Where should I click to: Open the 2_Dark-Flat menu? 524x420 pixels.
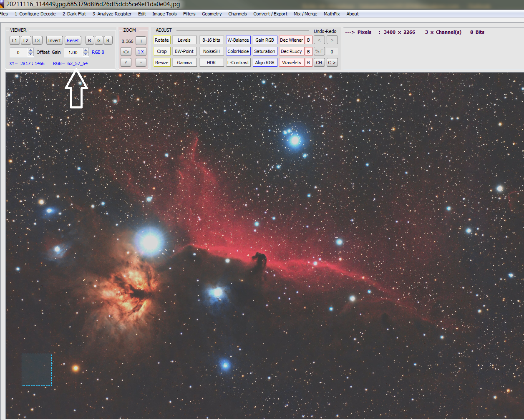pyautogui.click(x=74, y=14)
